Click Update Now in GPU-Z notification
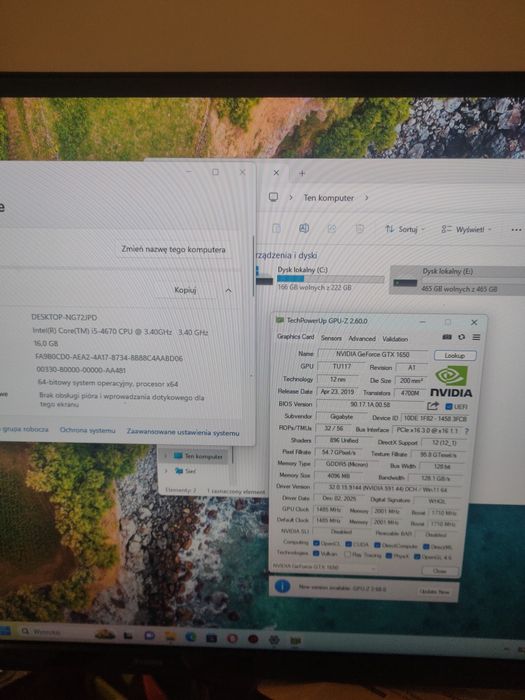525x700 pixels. click(434, 591)
